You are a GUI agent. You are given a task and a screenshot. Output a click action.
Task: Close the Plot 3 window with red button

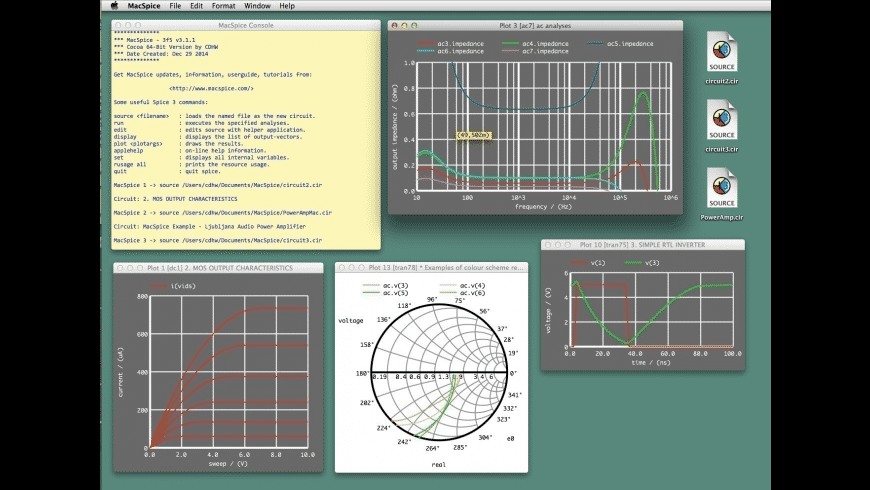click(x=394, y=26)
